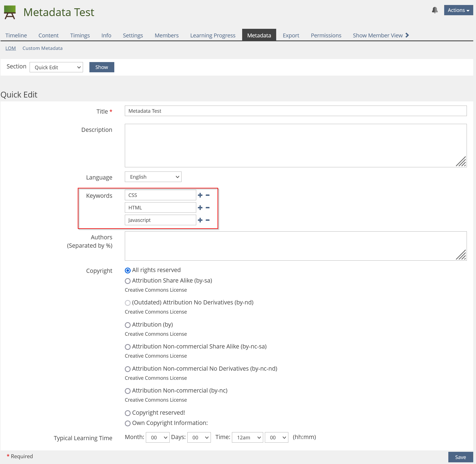Select Own Copyright Information radio button

coord(128,423)
